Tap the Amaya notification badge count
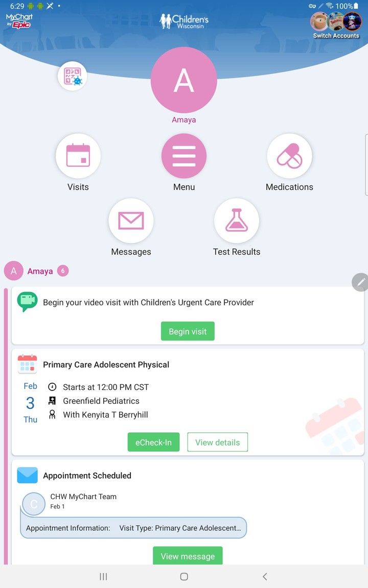Viewport: 368px width, 588px height. (x=63, y=271)
